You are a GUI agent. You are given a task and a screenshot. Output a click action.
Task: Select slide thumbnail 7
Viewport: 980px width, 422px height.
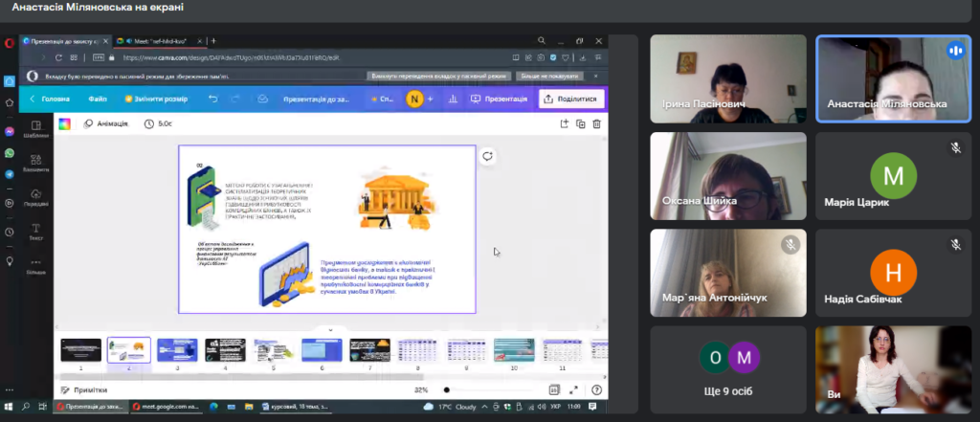[x=370, y=350]
